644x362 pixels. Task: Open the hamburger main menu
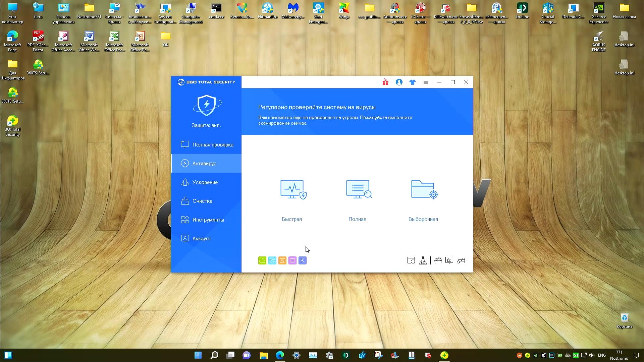(x=426, y=82)
